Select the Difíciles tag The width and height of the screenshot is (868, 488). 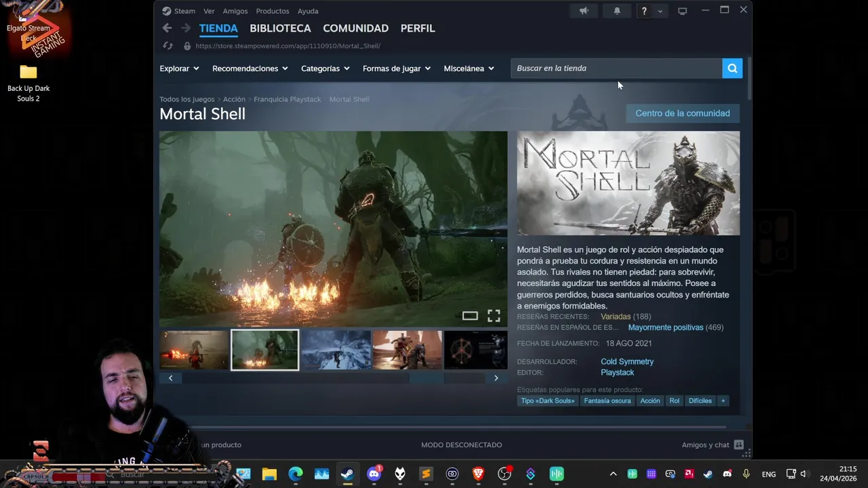point(700,401)
